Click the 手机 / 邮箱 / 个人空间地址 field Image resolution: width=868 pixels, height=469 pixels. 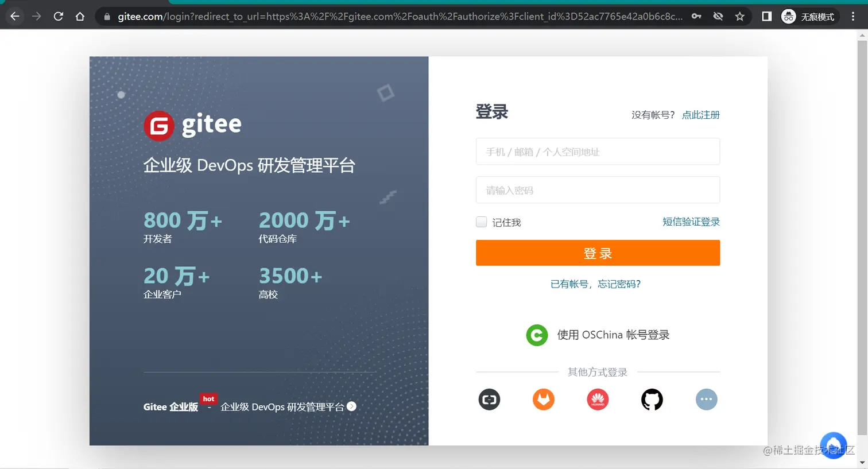598,152
